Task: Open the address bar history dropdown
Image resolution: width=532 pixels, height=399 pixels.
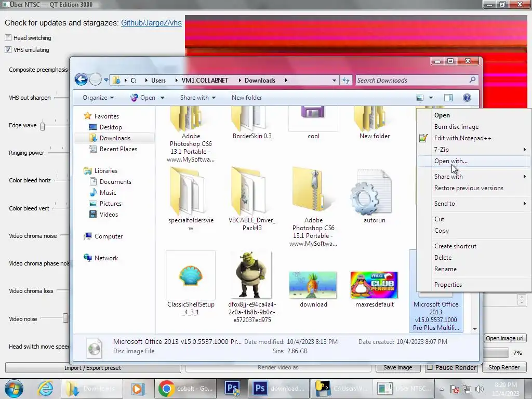Action: point(334,81)
